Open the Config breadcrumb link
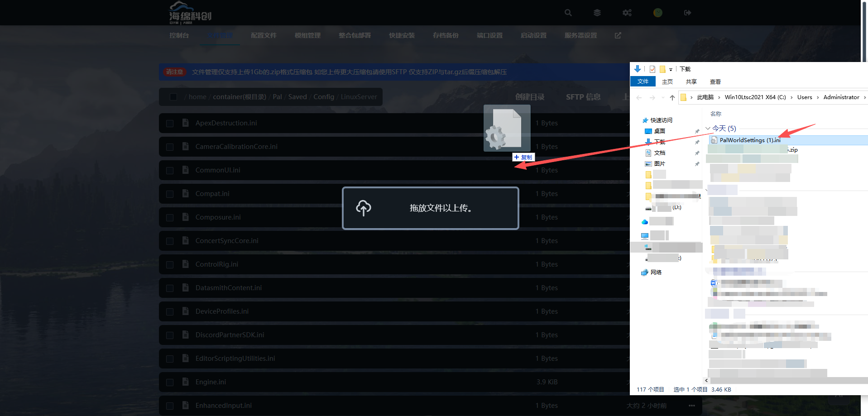The image size is (868, 416). click(x=324, y=97)
